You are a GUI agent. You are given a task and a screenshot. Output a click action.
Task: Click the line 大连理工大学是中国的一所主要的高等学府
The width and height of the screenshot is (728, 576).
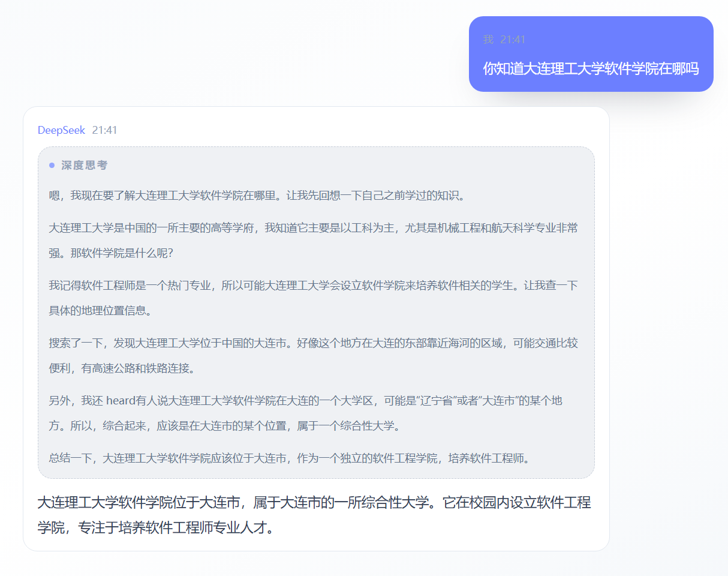pos(313,228)
